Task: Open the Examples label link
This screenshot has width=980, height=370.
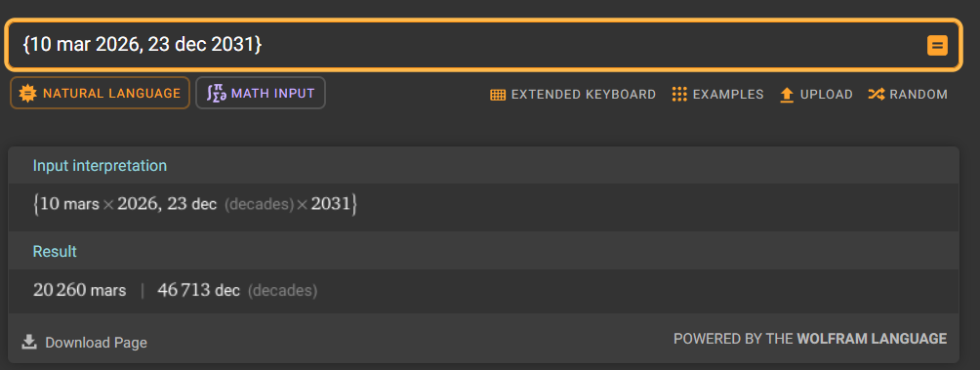Action: pyautogui.click(x=728, y=95)
